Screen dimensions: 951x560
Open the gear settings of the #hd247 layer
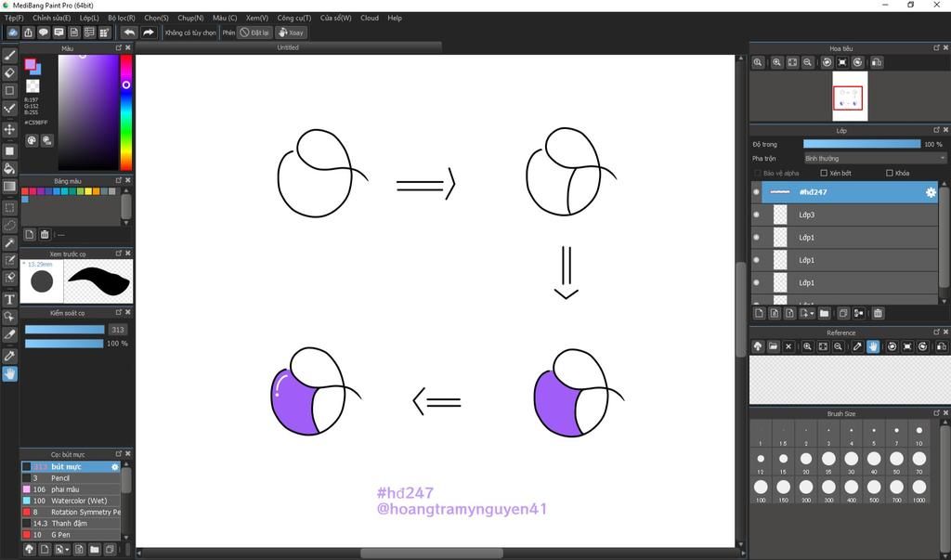pos(931,192)
